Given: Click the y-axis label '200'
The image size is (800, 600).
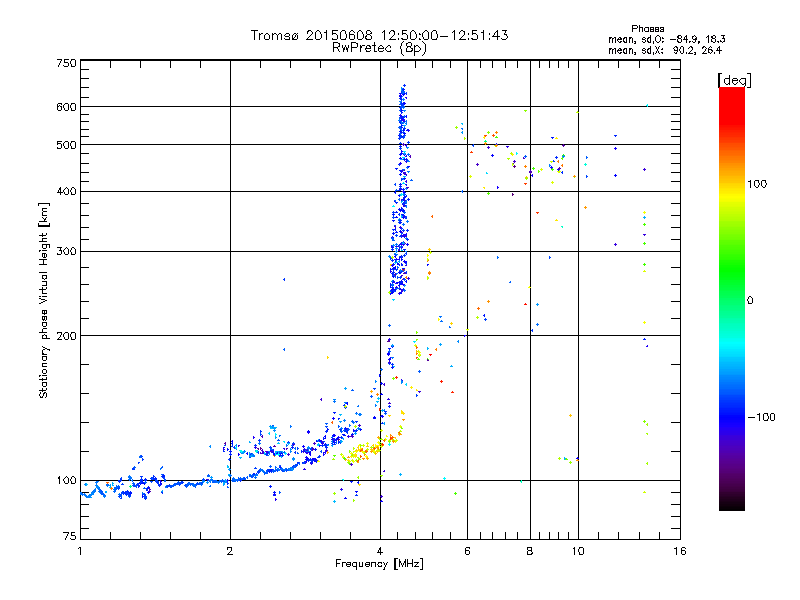Looking at the screenshot, I should click(x=66, y=336).
